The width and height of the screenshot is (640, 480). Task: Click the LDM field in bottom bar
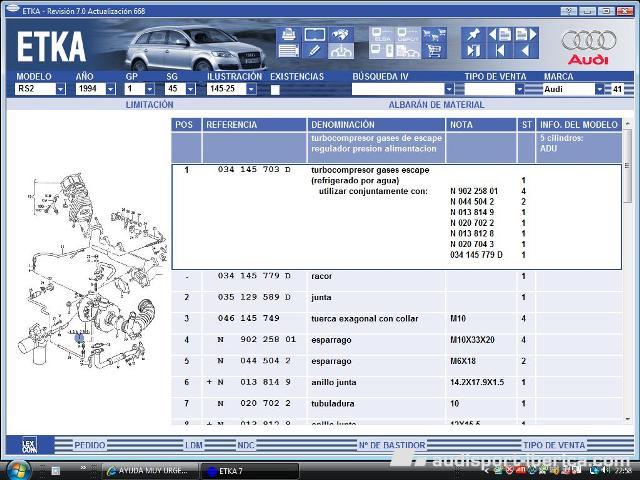pos(193,445)
